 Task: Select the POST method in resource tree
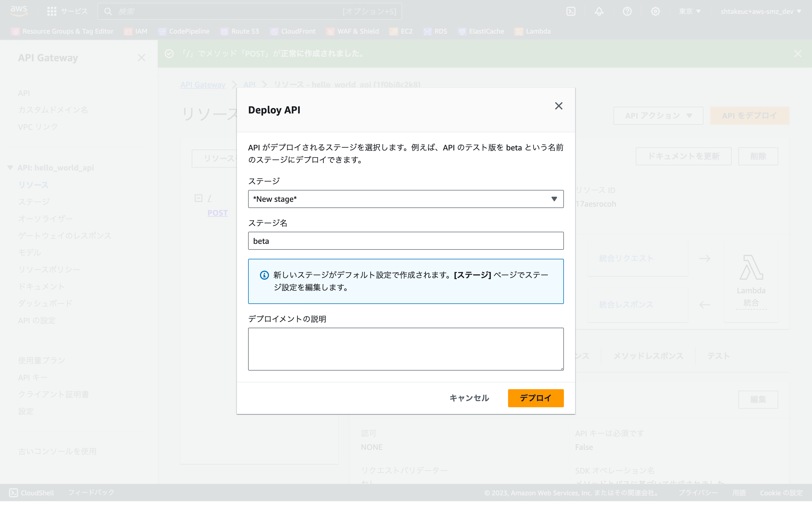(217, 213)
